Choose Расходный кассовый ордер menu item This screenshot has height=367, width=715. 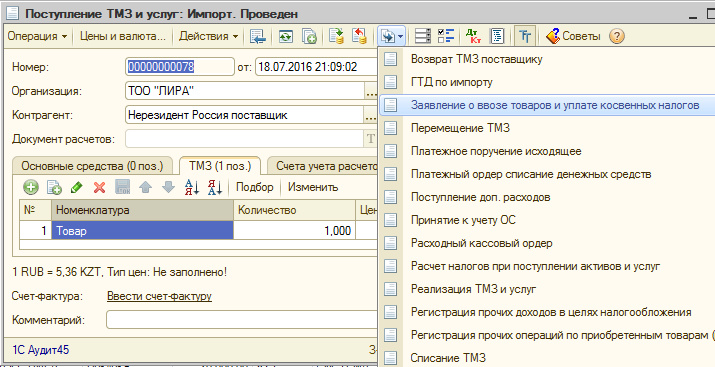click(x=547, y=243)
